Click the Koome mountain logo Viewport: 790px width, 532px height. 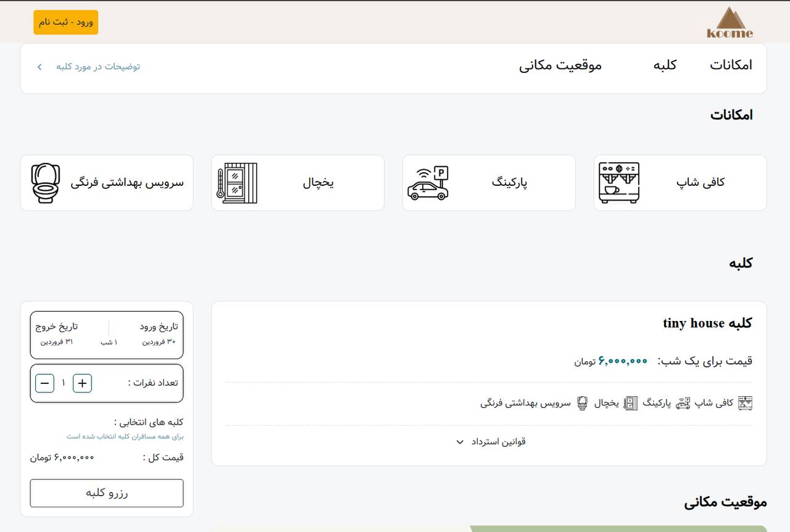click(730, 23)
